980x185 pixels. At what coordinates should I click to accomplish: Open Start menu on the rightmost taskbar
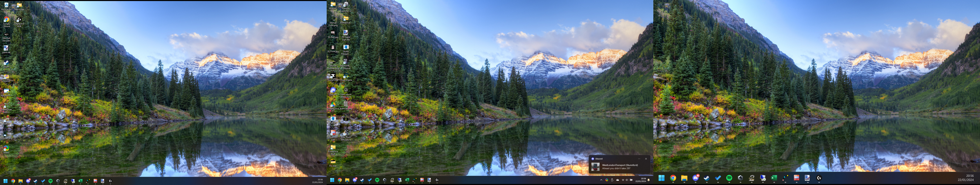point(661,178)
